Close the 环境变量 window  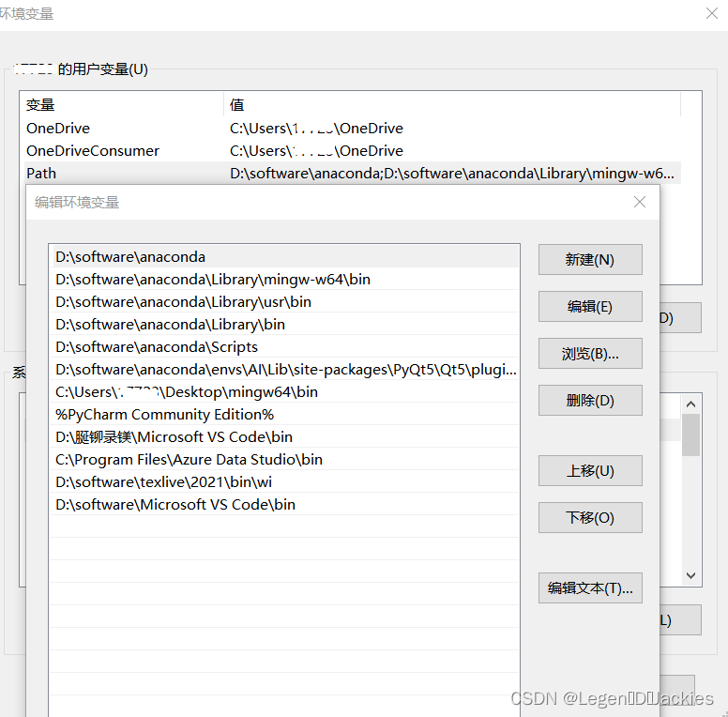coord(712,13)
